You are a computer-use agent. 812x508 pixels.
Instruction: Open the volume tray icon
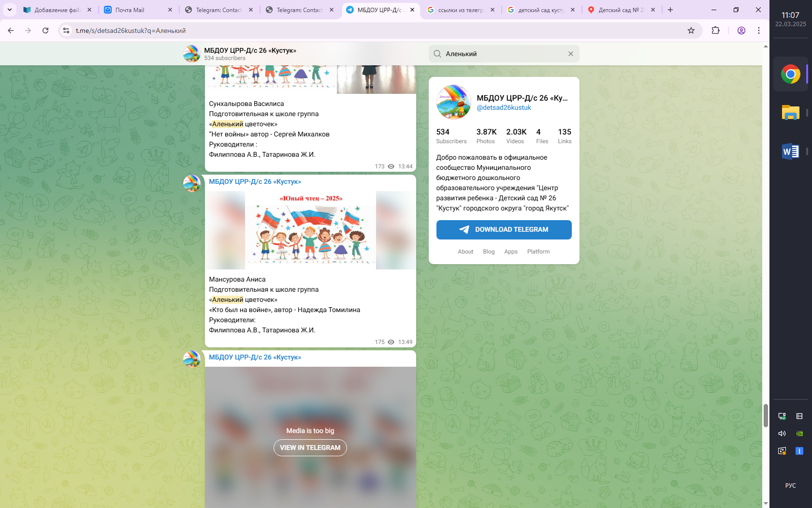(782, 433)
